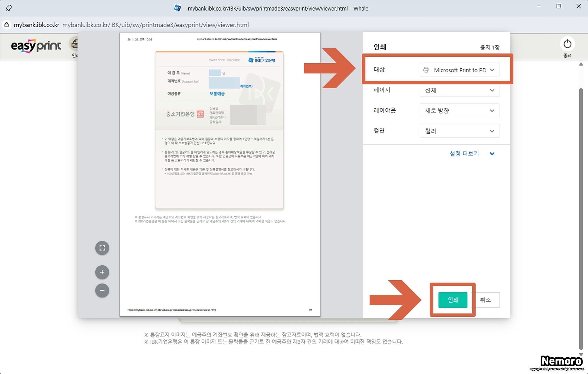
Task: Click the vertical scrollbar thumb
Action: tap(581, 218)
